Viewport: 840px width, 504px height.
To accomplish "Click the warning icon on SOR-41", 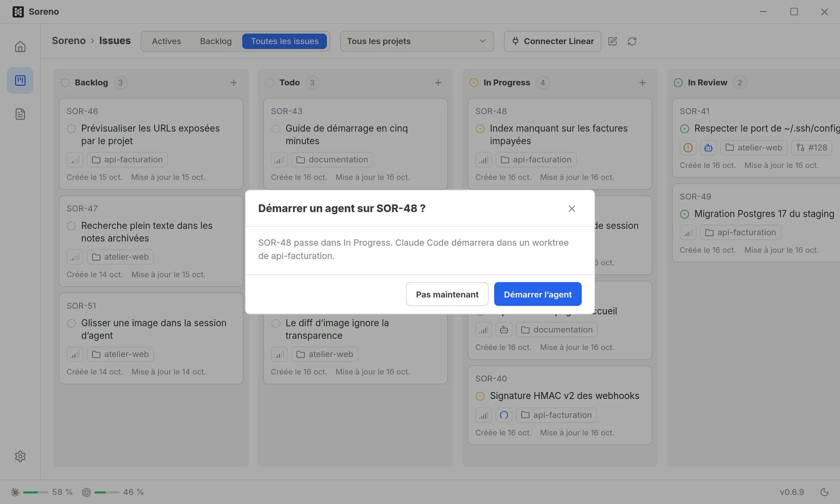I will tap(688, 148).
